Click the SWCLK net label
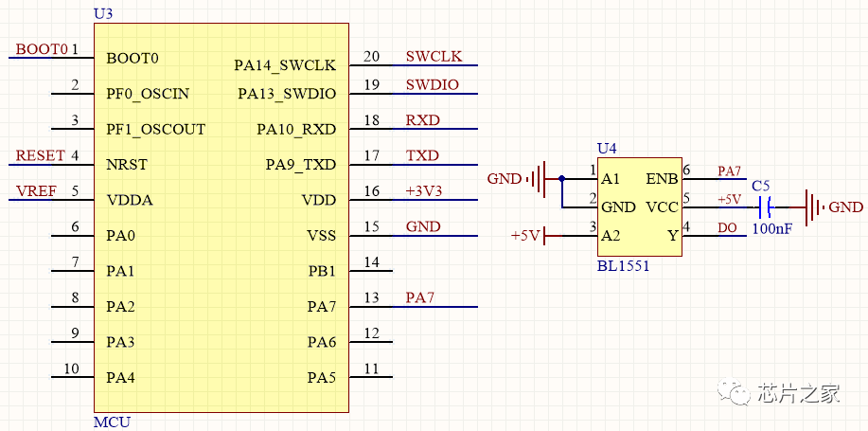868x431 pixels. (434, 56)
